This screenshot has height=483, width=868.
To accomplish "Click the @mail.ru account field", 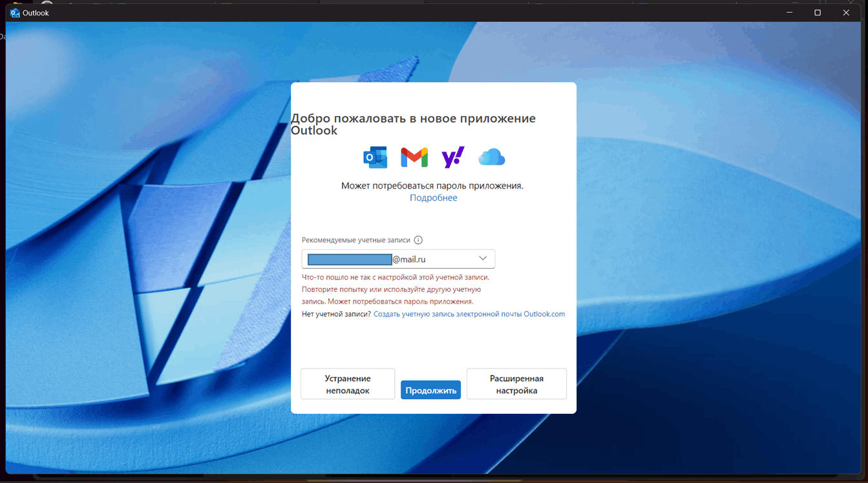I will (398, 259).
